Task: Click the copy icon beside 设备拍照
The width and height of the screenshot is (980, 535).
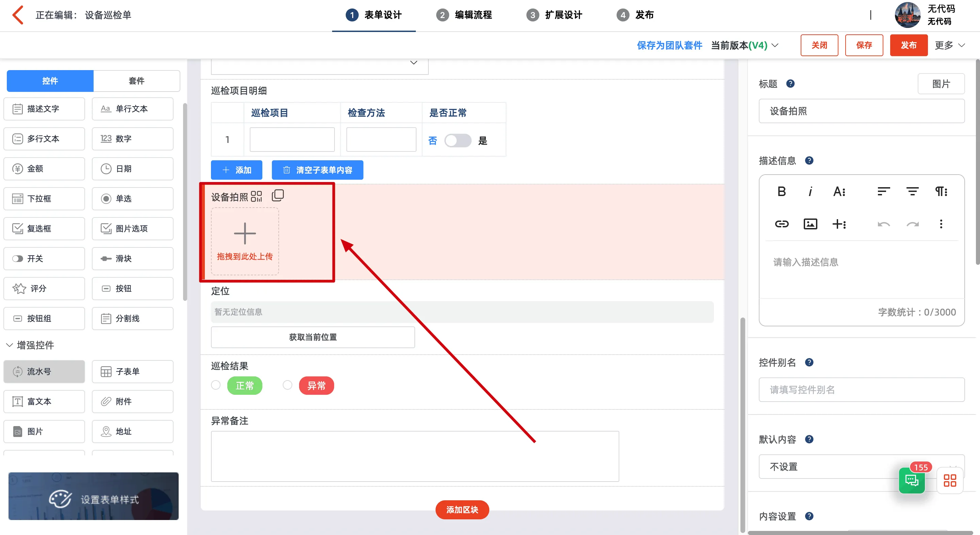Action: 278,196
